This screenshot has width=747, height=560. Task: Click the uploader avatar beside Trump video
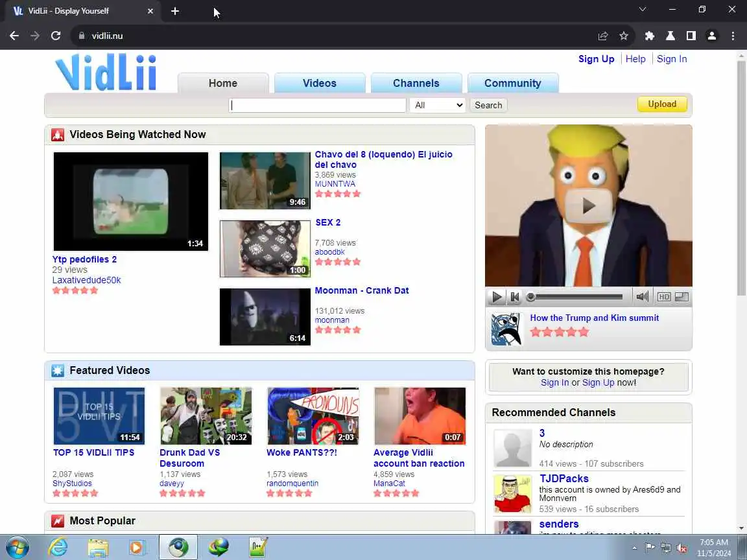[506, 329]
